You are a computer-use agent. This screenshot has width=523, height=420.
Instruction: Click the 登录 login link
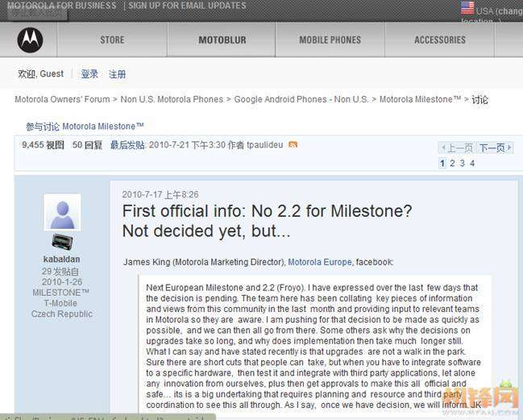89,74
